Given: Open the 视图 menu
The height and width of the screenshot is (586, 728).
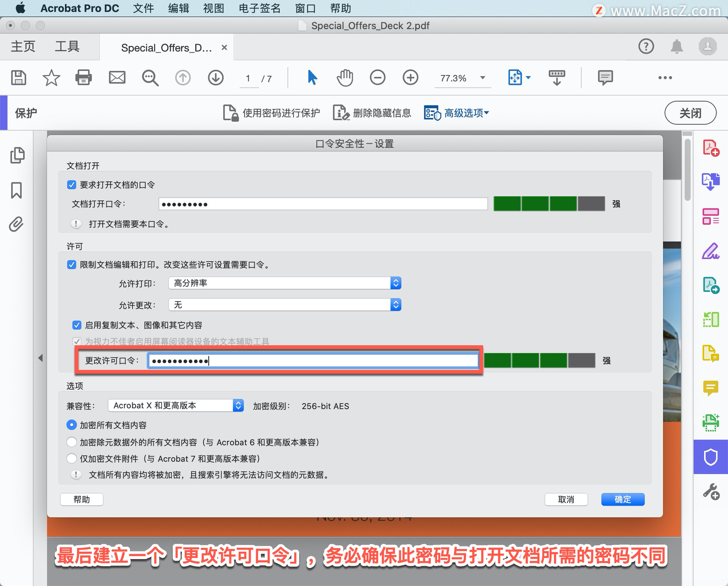Looking at the screenshot, I should coord(213,8).
